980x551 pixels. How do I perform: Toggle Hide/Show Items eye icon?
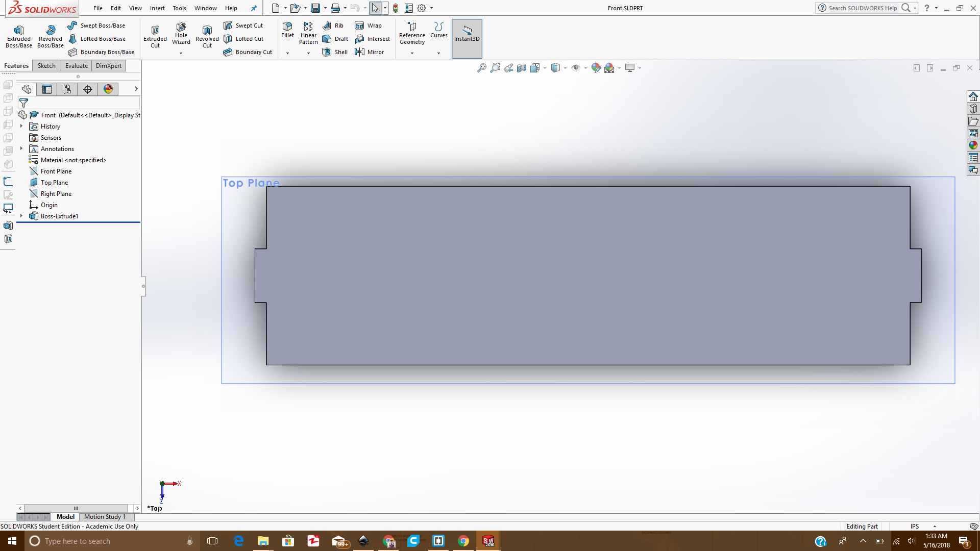coord(575,68)
